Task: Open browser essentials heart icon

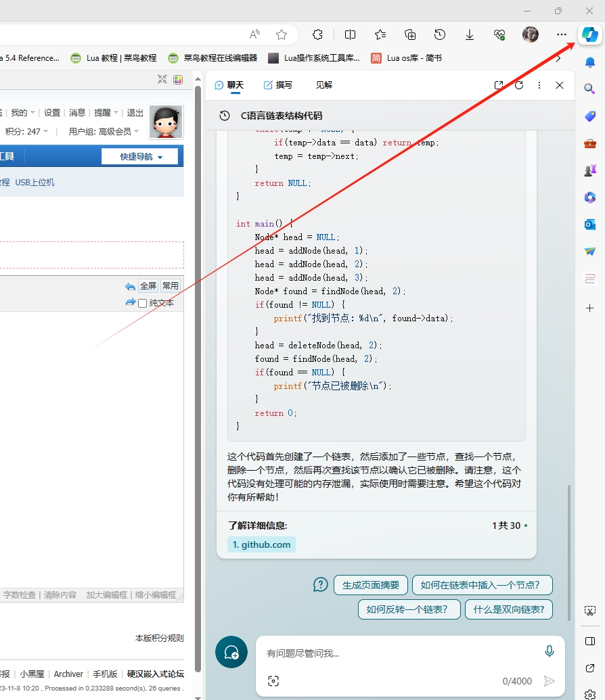Action: [x=499, y=34]
